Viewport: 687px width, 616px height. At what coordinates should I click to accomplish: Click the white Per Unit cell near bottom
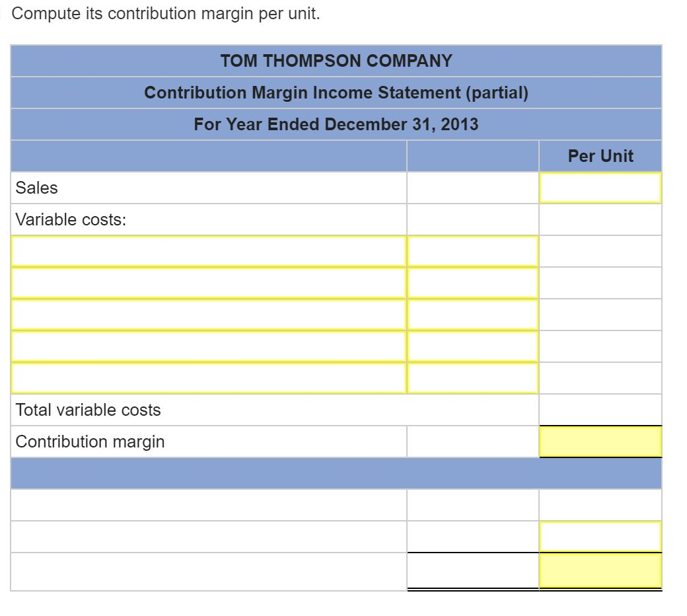[600, 536]
